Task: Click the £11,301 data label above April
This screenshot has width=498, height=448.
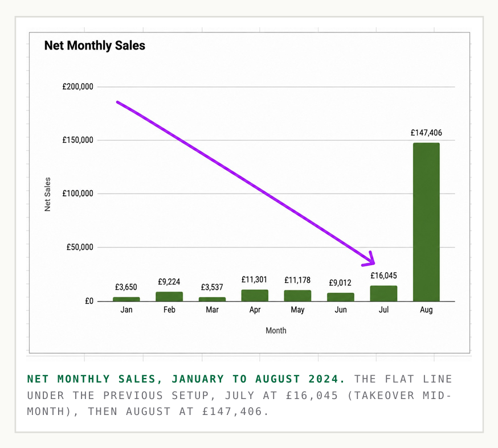Action: click(254, 280)
